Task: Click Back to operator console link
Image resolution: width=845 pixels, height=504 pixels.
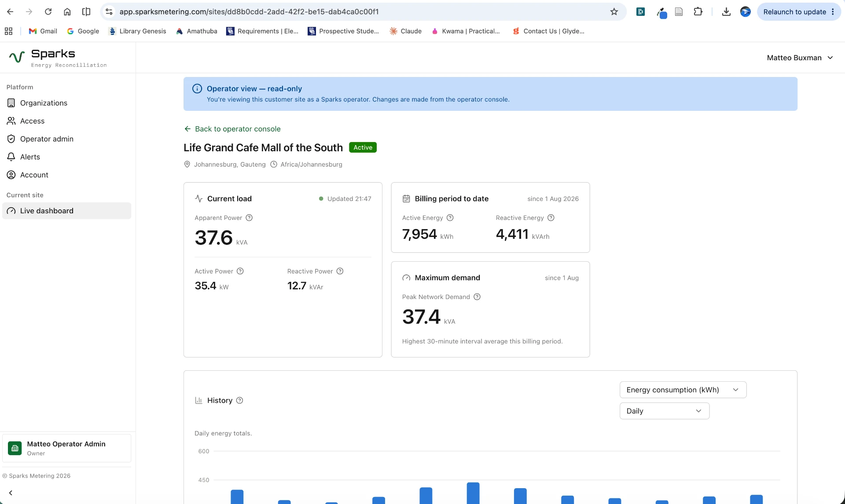Action: click(x=232, y=129)
